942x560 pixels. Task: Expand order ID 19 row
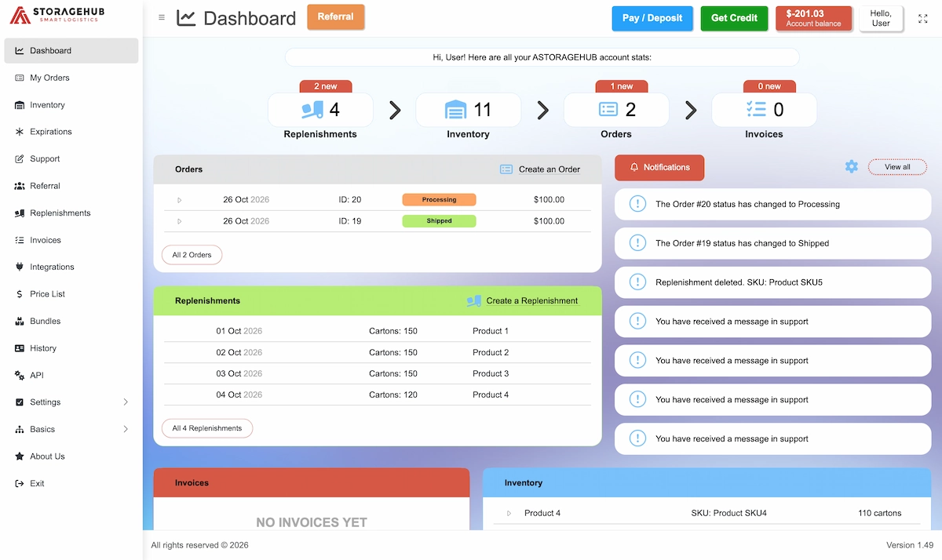tap(179, 221)
